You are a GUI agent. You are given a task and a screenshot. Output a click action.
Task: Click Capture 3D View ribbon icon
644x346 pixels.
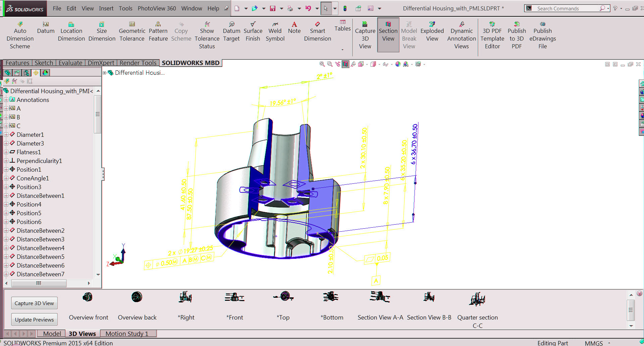pos(365,35)
